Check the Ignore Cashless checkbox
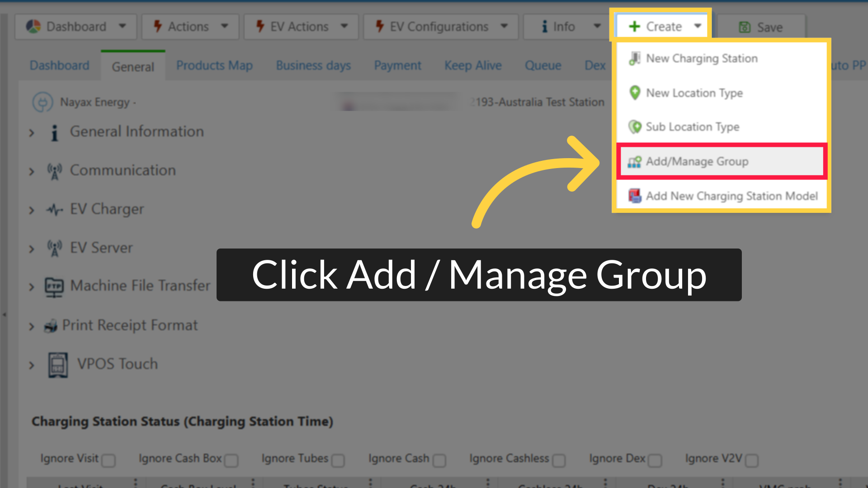The image size is (868, 488). coord(559,460)
